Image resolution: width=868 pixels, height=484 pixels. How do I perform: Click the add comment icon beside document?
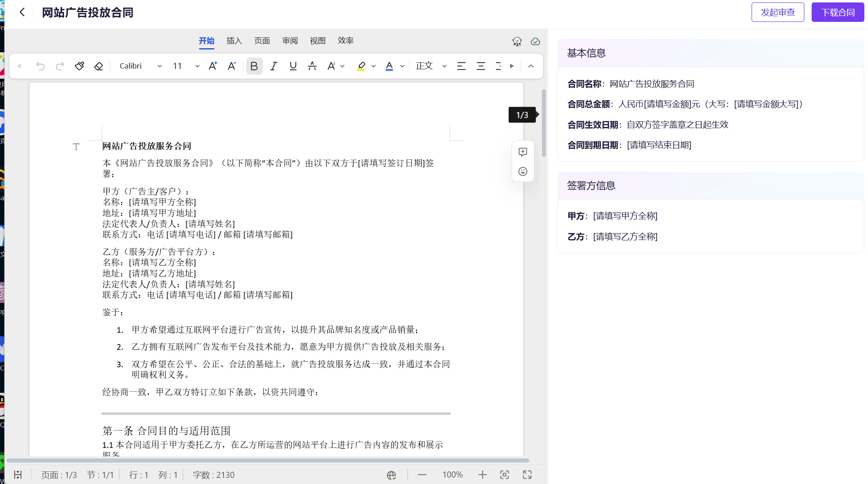pos(523,152)
